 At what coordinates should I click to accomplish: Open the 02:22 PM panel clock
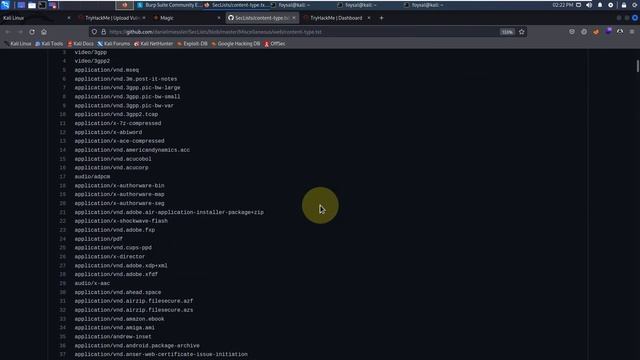pyautogui.click(x=563, y=5)
